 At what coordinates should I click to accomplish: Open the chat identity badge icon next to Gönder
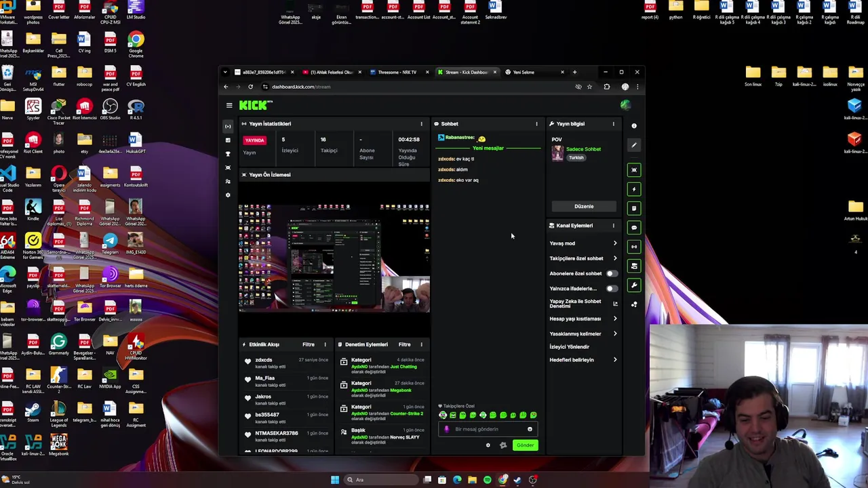tap(503, 445)
